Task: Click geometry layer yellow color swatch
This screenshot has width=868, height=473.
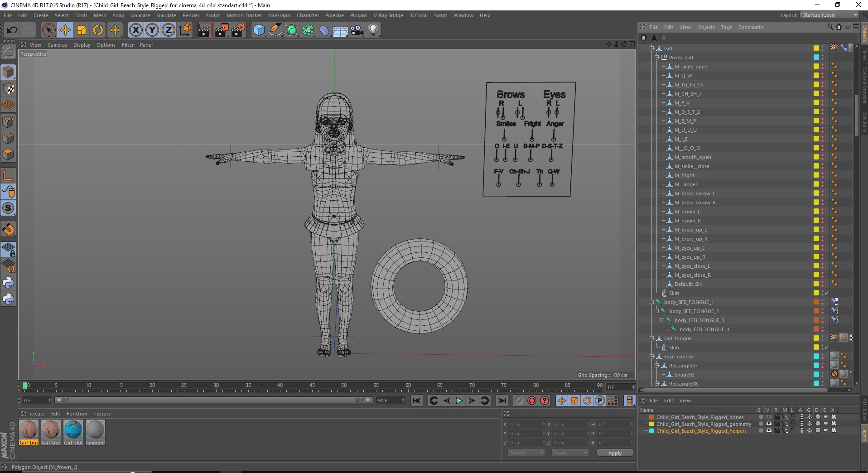Action: tap(651, 424)
